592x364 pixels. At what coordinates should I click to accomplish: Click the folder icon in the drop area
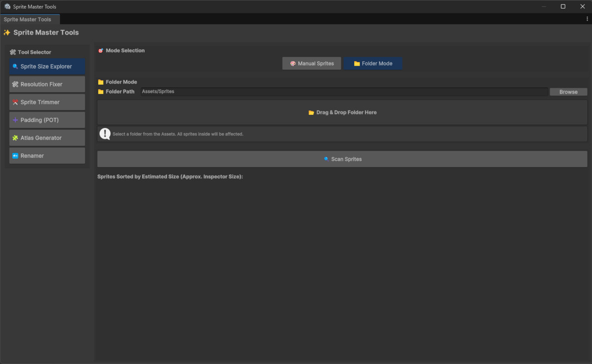click(x=311, y=112)
